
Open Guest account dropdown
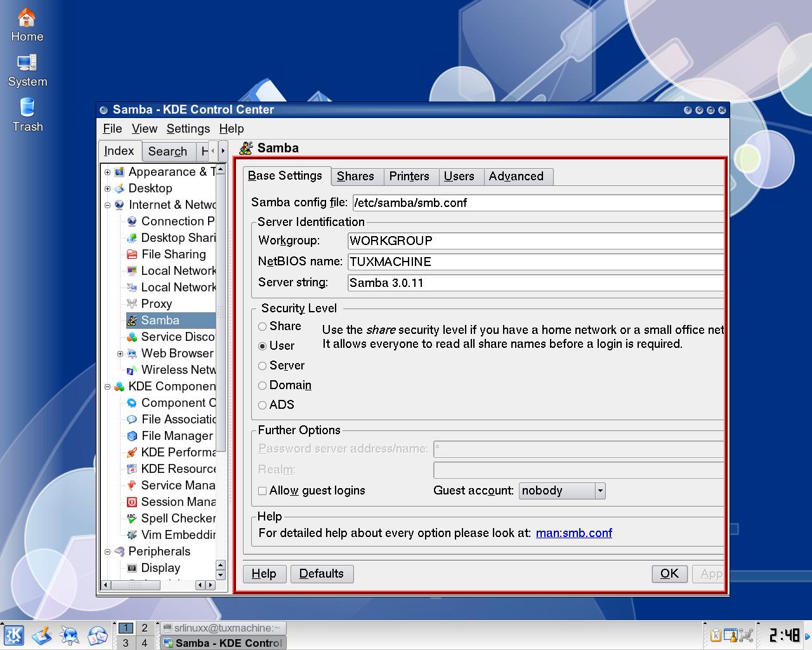tap(562, 491)
